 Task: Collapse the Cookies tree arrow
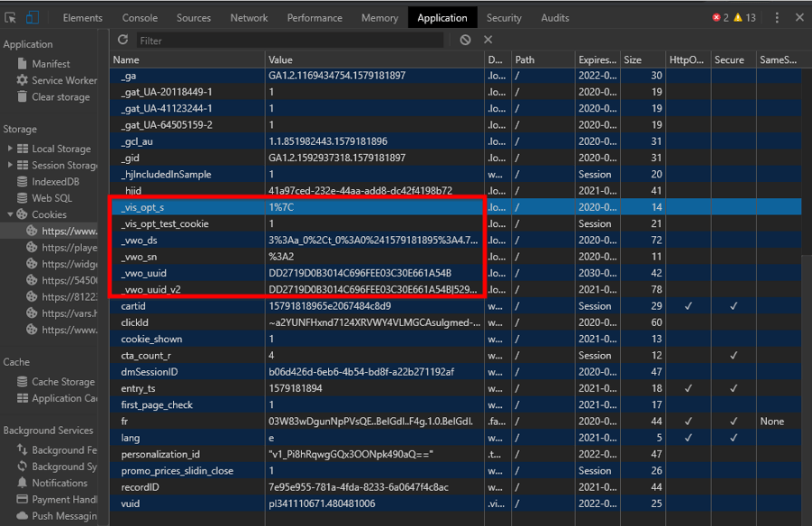tap(10, 214)
